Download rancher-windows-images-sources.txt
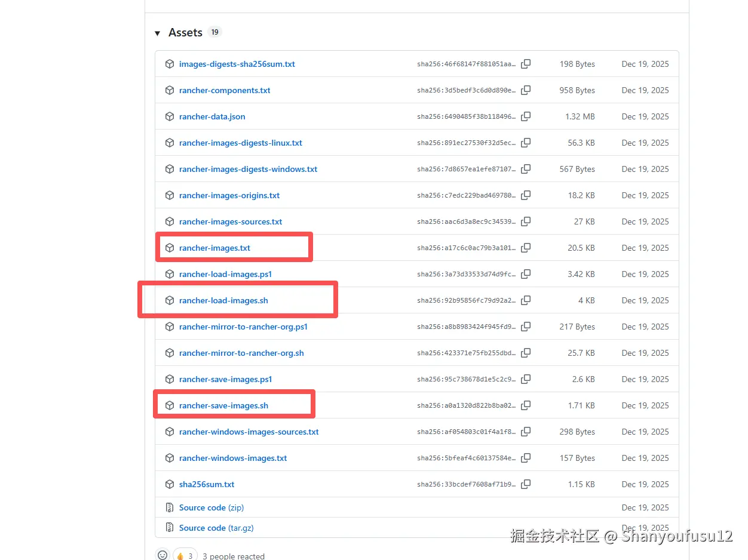This screenshot has width=748, height=560. point(249,432)
